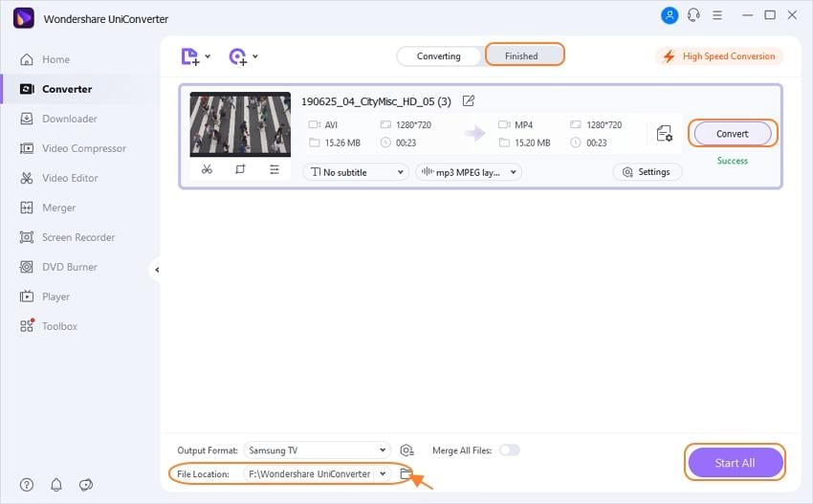Select the crop icon under video thumbnail
Screen dimensions: 813x504
point(240,169)
